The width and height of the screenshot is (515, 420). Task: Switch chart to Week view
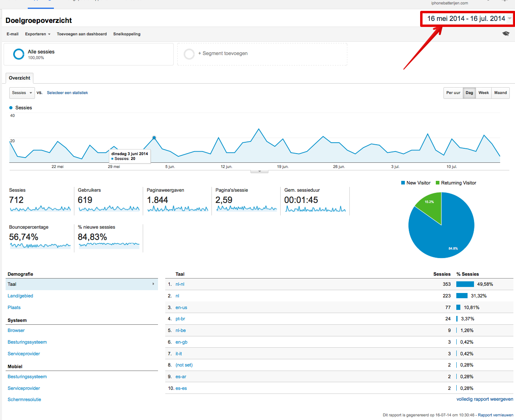coord(484,93)
